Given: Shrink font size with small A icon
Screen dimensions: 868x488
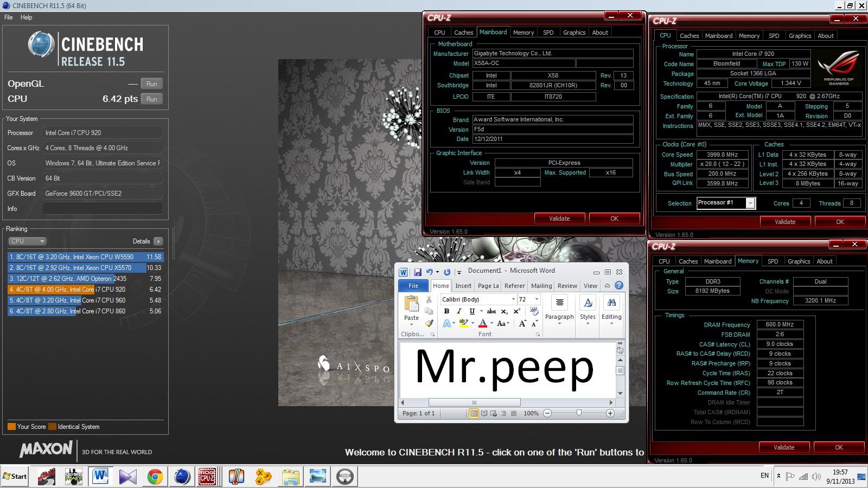Looking at the screenshot, I should (534, 323).
